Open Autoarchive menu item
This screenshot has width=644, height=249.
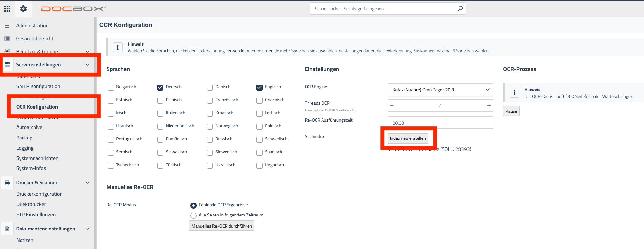pyautogui.click(x=29, y=127)
